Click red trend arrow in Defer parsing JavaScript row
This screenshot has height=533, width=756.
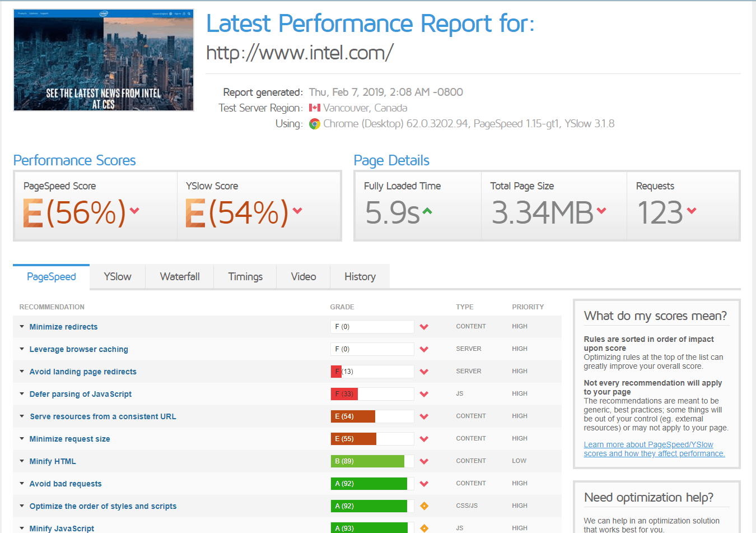pyautogui.click(x=424, y=394)
